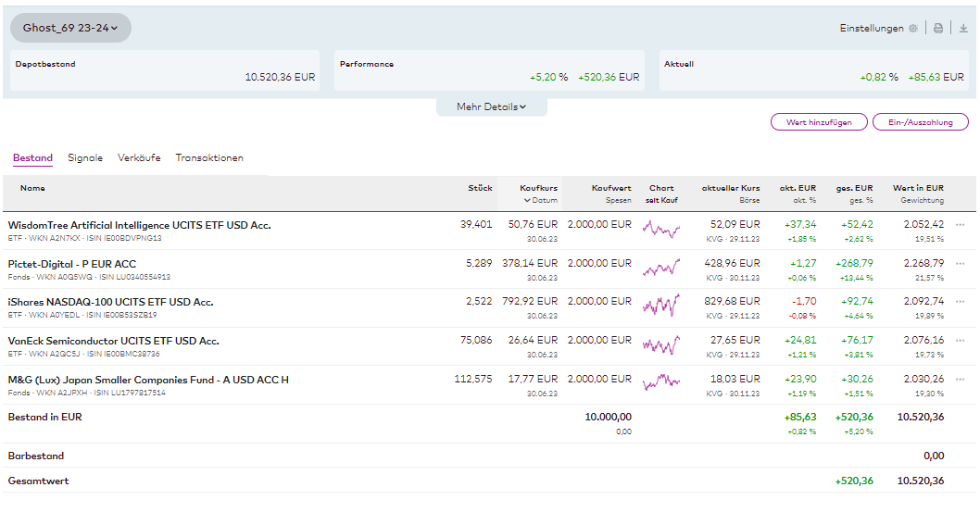This screenshot has width=980, height=525.
Task: Click the Wert hinzufügen button
Action: tap(819, 122)
